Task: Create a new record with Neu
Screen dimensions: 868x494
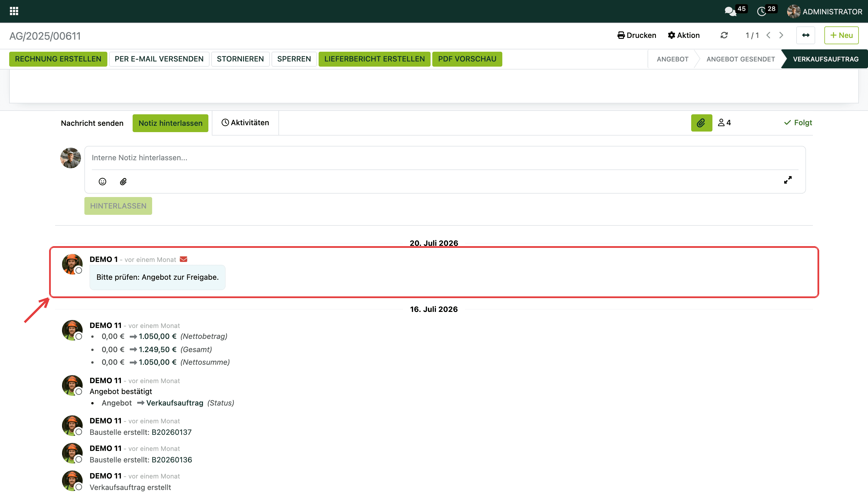Action: (841, 35)
